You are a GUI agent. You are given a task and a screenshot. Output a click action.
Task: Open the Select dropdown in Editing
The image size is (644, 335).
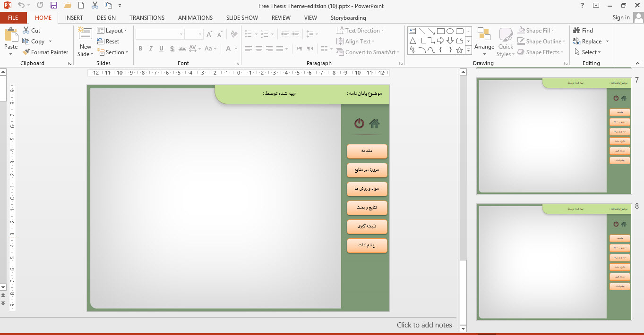[588, 52]
